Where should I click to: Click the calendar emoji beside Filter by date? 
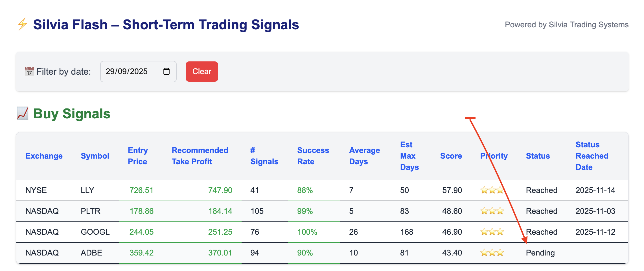coord(29,72)
